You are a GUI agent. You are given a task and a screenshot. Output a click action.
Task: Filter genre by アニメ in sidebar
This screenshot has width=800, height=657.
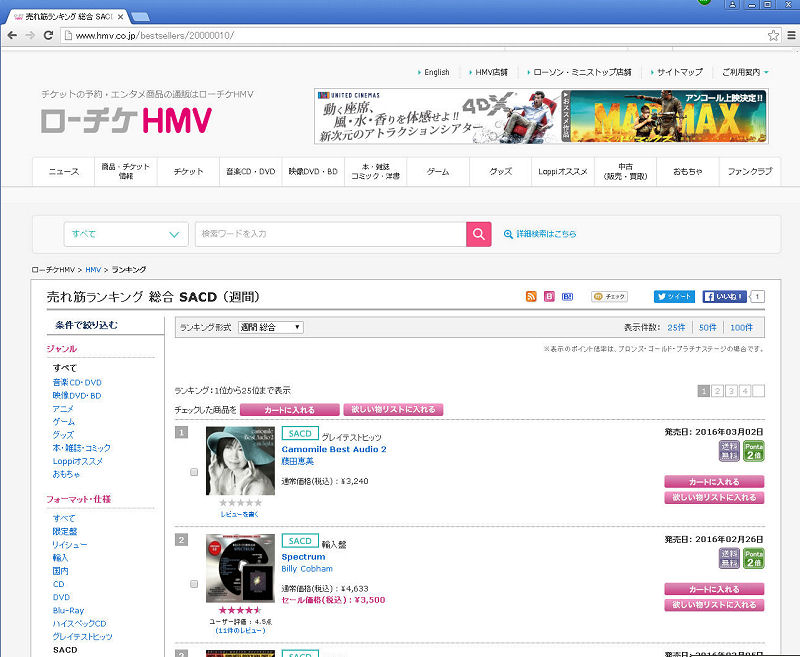(x=63, y=409)
